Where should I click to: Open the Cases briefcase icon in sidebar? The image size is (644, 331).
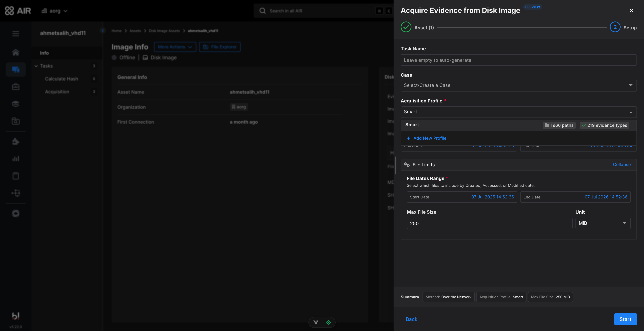tap(16, 87)
